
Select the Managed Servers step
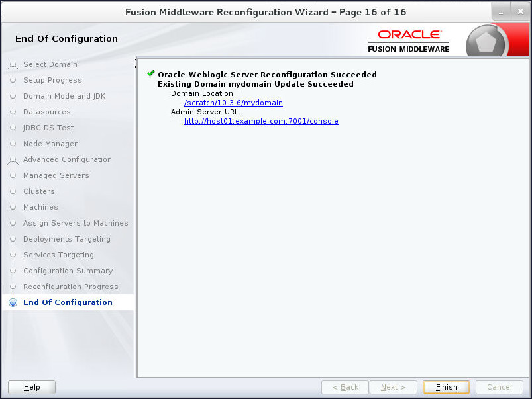(56, 175)
